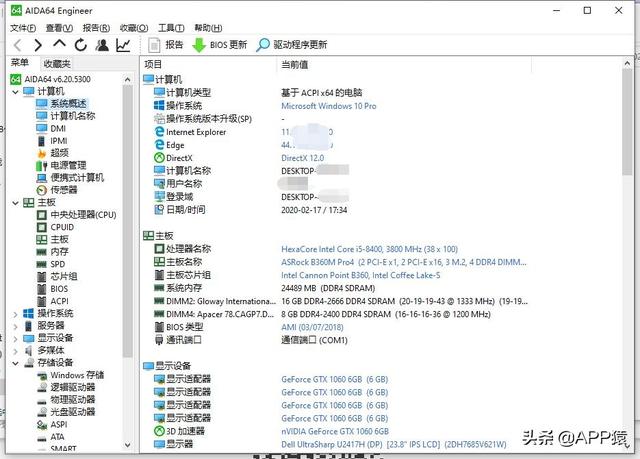
Task: Select DMI tree item
Action: coord(51,129)
